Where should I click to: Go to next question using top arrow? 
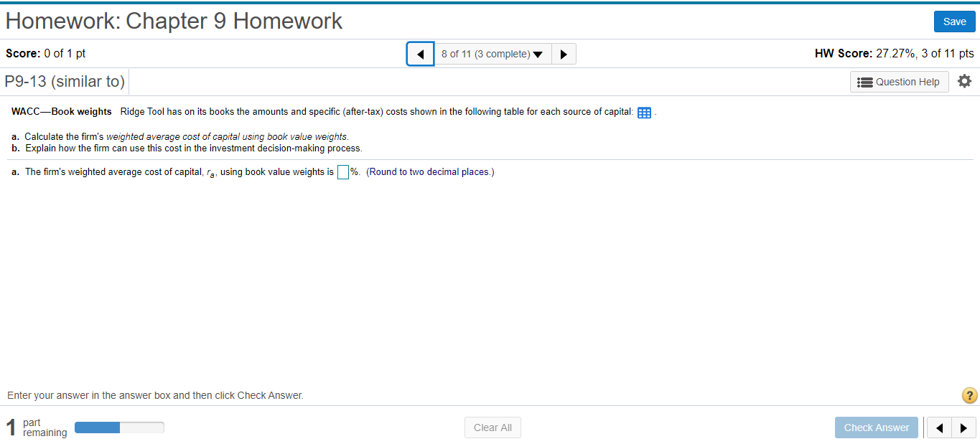click(564, 54)
